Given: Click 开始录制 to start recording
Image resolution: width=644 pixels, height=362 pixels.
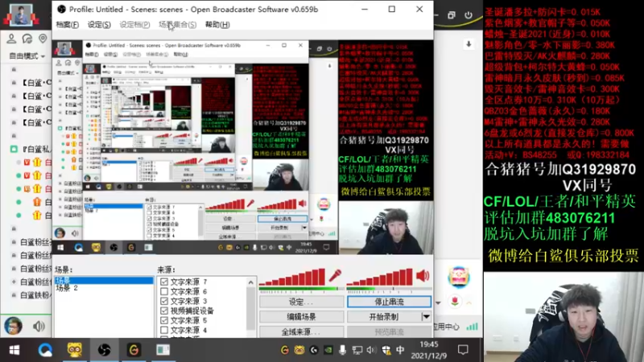Looking at the screenshot, I should point(384,317).
